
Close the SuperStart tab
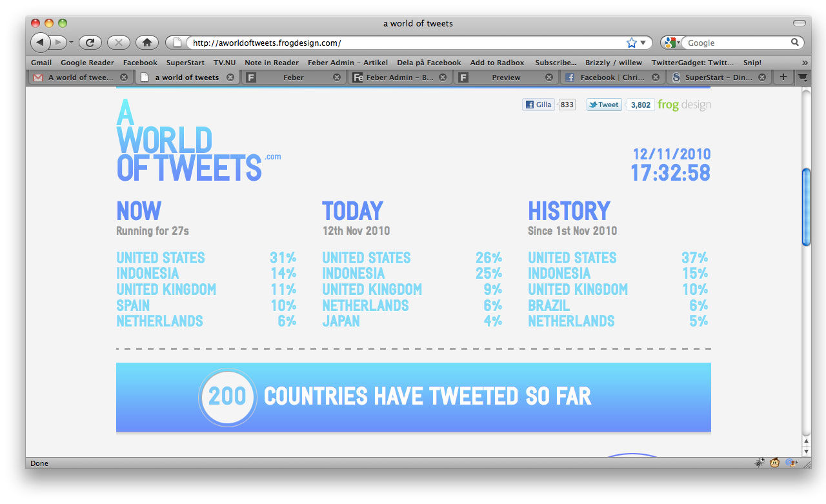(x=762, y=77)
